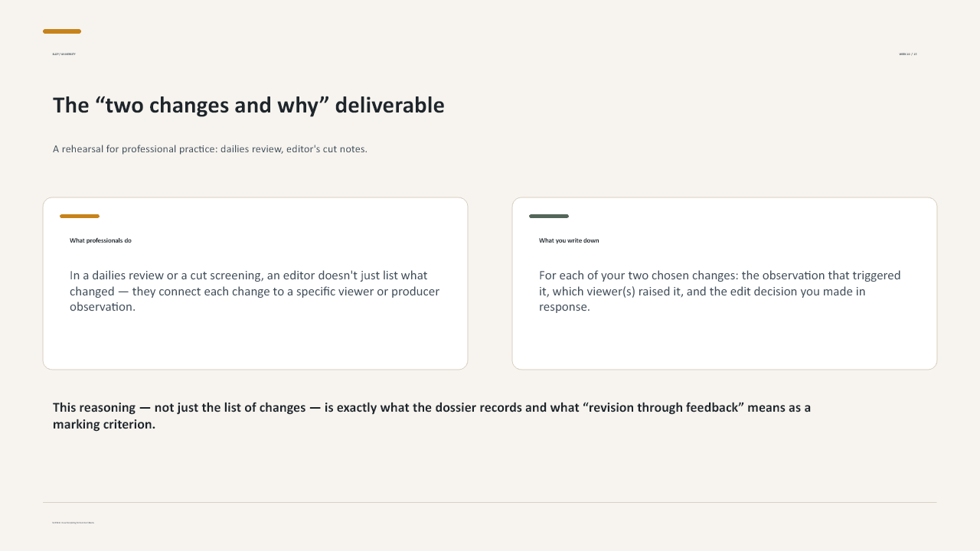Viewport: 980px width, 551px height.
Task: Click the bold "This reasoning" summary statement
Action: [x=432, y=416]
